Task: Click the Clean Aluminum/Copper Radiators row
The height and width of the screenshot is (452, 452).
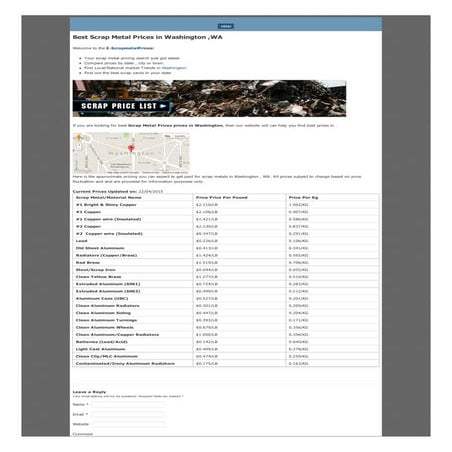Action: pyautogui.click(x=226, y=335)
